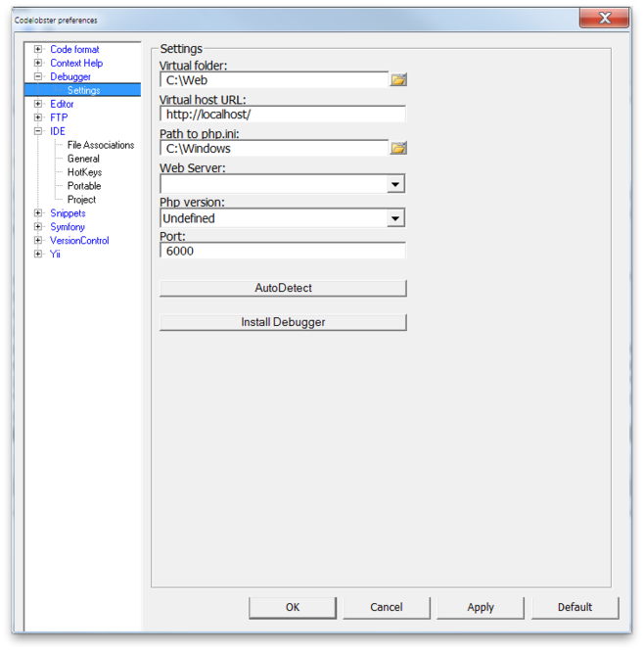Expand the Snippets tree node
Screen dimensions: 644x651
click(x=38, y=213)
